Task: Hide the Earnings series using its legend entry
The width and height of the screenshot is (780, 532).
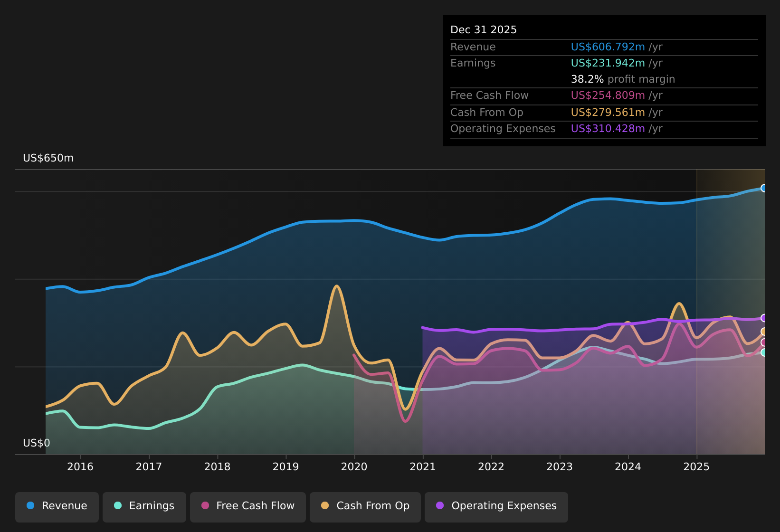Action: pos(144,506)
